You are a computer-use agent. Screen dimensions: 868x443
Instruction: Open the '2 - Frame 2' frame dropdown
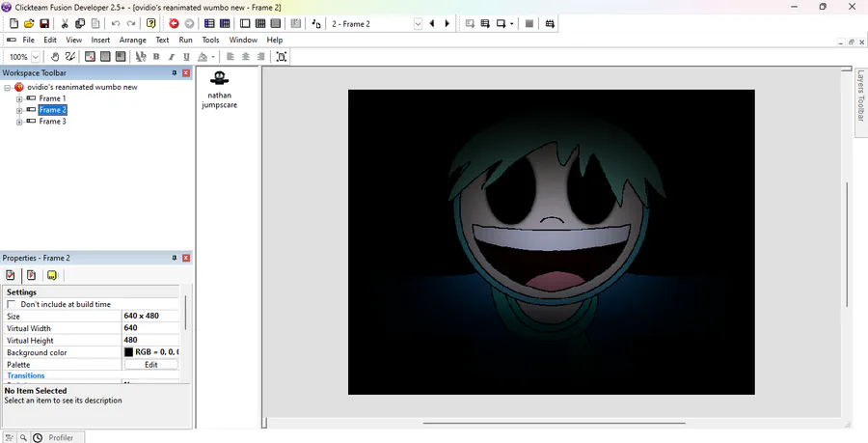(418, 24)
